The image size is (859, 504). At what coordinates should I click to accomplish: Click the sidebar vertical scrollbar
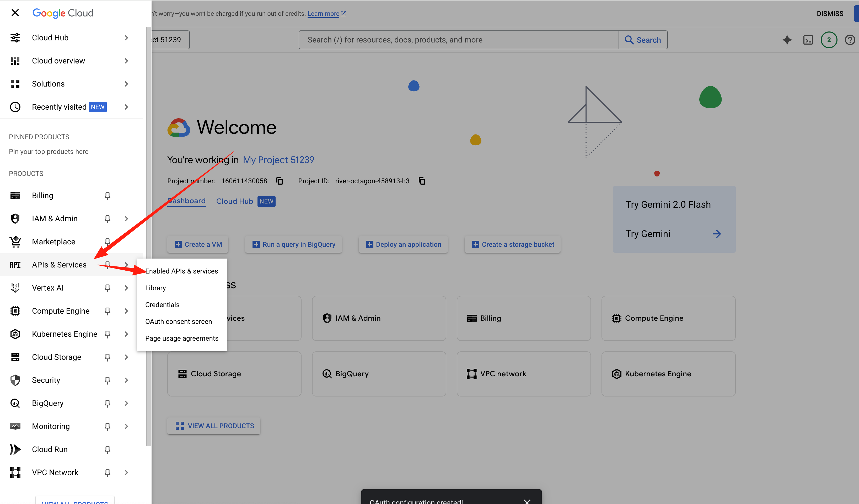[149, 236]
